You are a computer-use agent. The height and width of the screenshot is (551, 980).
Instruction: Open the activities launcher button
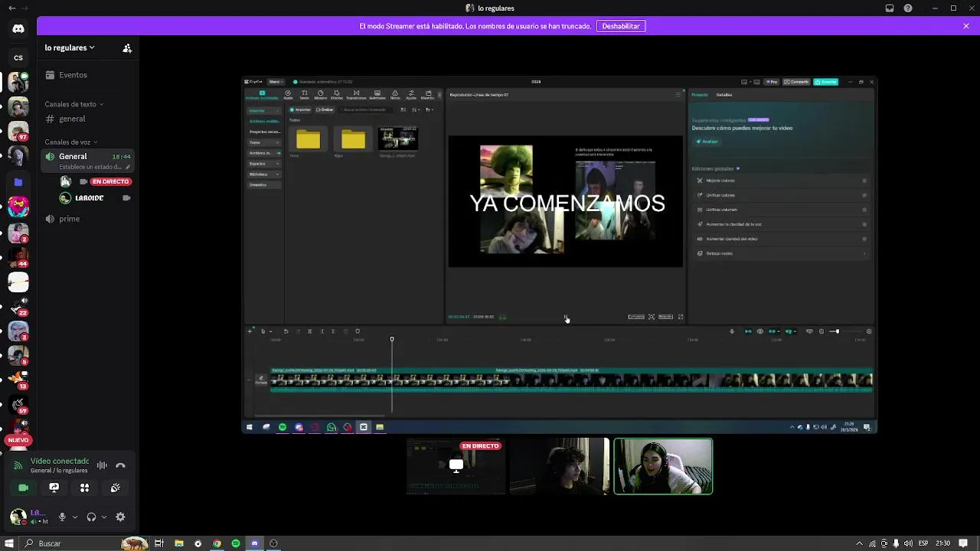84,487
